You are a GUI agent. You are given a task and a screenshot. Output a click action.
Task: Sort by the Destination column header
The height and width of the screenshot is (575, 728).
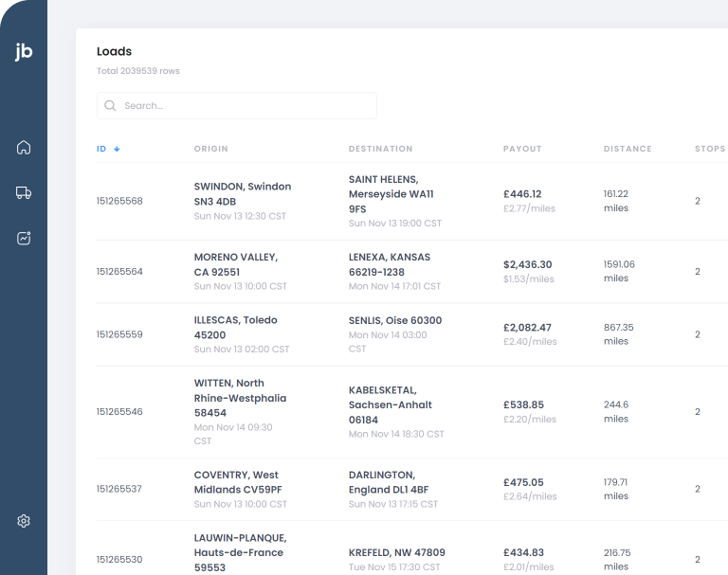(380, 149)
